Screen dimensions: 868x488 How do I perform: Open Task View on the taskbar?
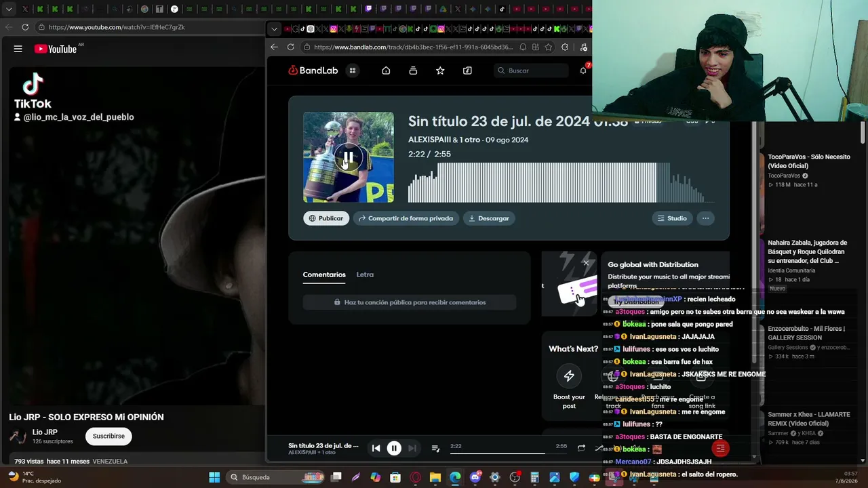tap(336, 477)
